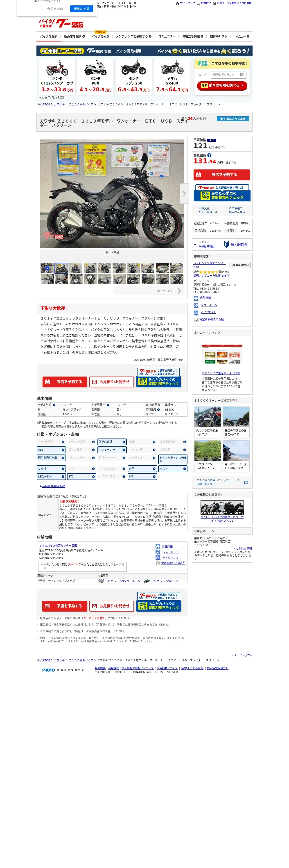Click the ホンダ PCX price card
This screenshot has width=289, height=868.
coord(96,76)
